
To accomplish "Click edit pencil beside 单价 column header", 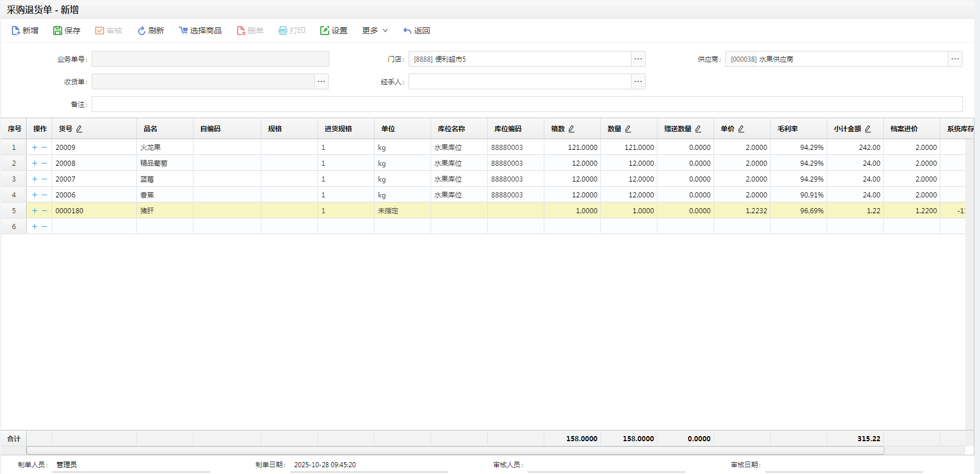I will 741,129.
